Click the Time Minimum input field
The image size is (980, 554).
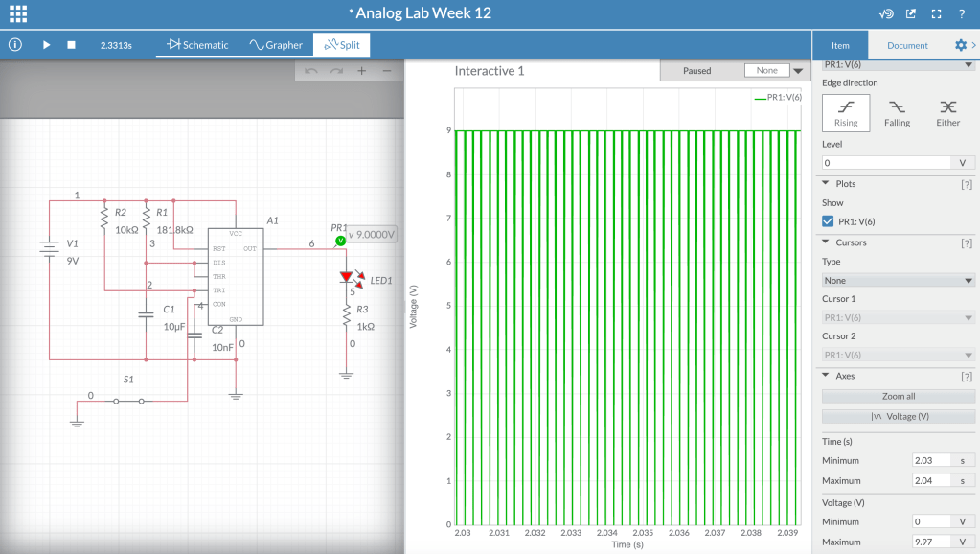coord(931,460)
